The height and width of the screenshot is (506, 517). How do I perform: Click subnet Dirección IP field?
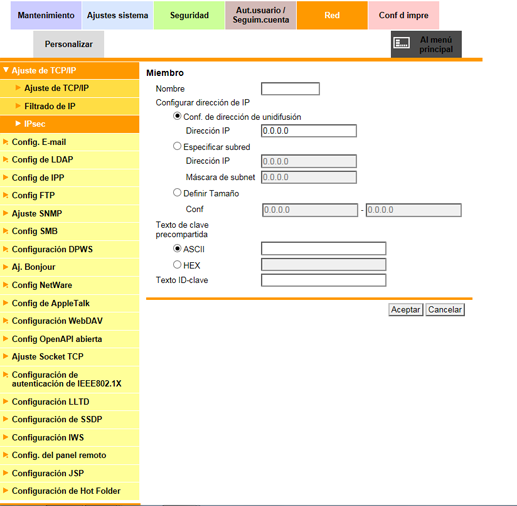tap(309, 161)
